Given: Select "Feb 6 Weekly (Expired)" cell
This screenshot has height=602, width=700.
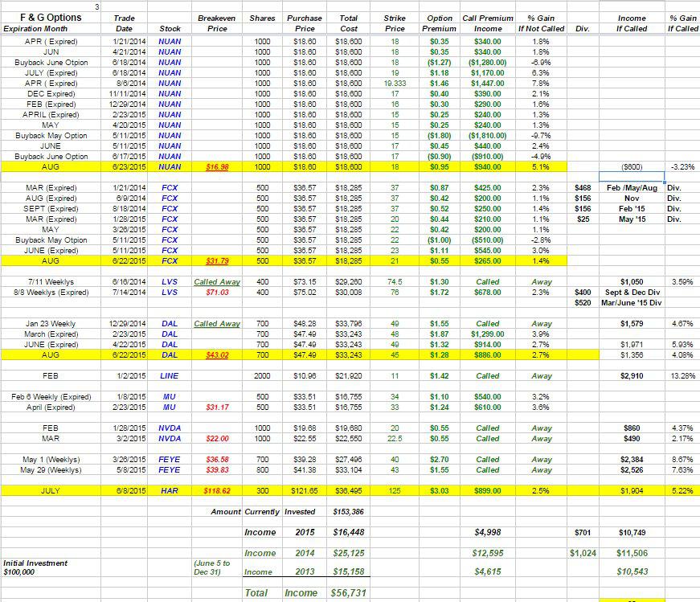Looking at the screenshot, I should (51, 396).
